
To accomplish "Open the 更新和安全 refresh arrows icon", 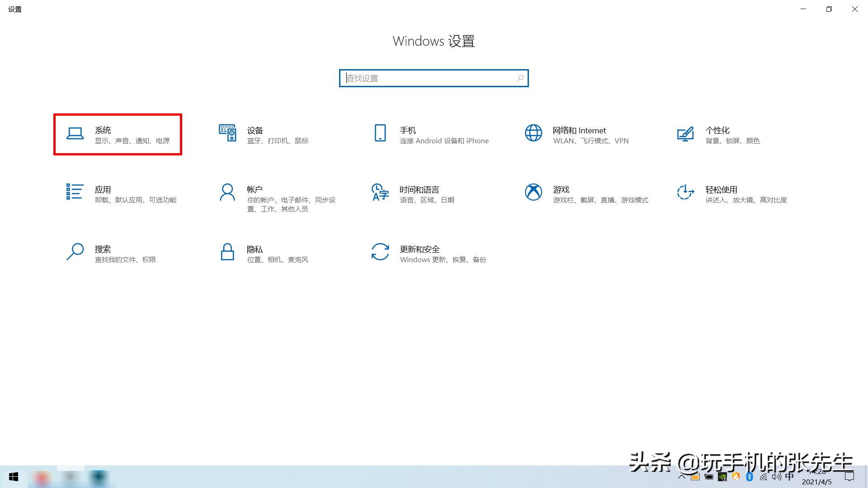I will coord(380,252).
